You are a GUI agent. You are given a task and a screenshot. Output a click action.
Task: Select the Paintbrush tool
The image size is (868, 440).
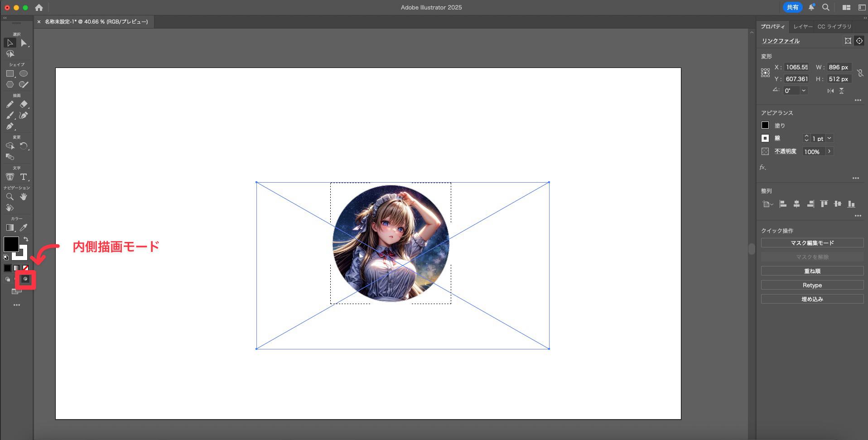[x=10, y=115]
